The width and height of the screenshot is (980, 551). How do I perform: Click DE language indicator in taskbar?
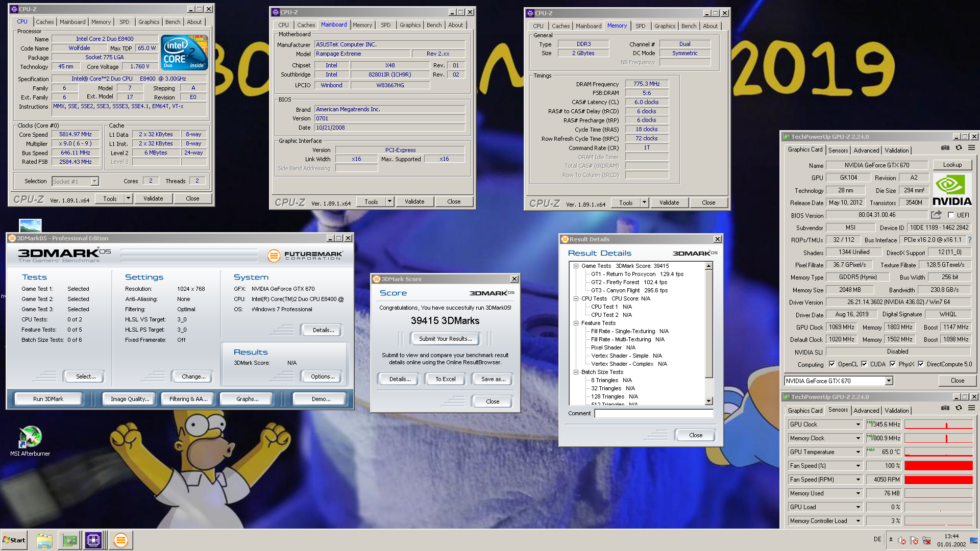click(877, 539)
